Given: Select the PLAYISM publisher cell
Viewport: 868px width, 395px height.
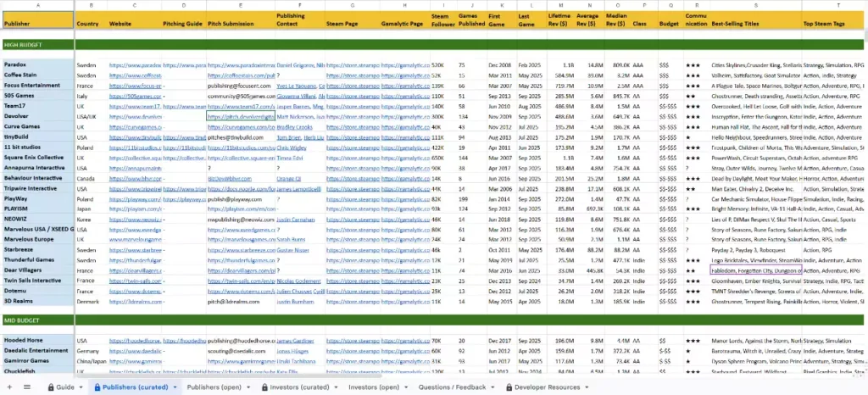Looking at the screenshot, I should tap(37, 210).
